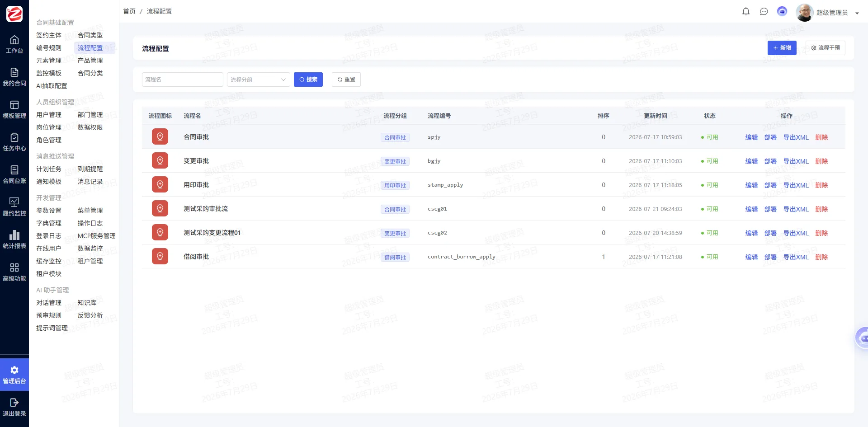
Task: Open the robot assistant icon in header
Action: tap(782, 11)
